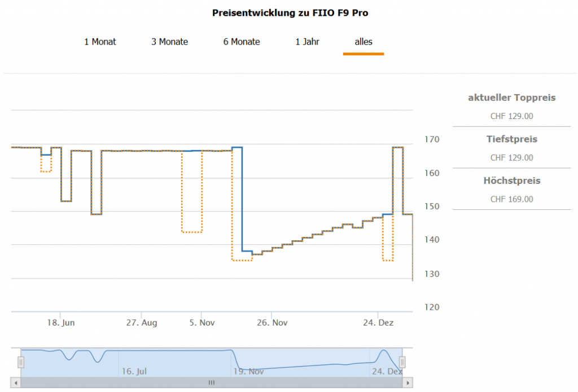Click the Tiefstpreis heading
Viewport: 578px width, 392px height.
(512, 139)
